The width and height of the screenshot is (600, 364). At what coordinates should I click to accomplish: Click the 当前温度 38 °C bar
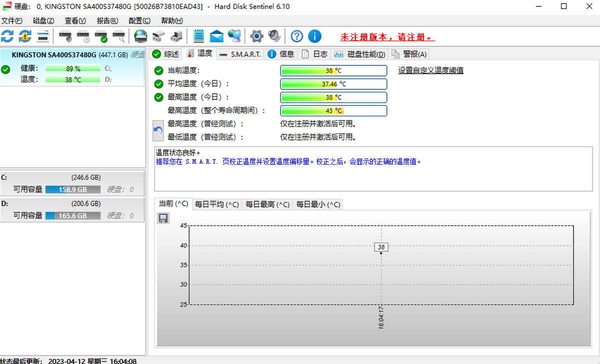333,70
